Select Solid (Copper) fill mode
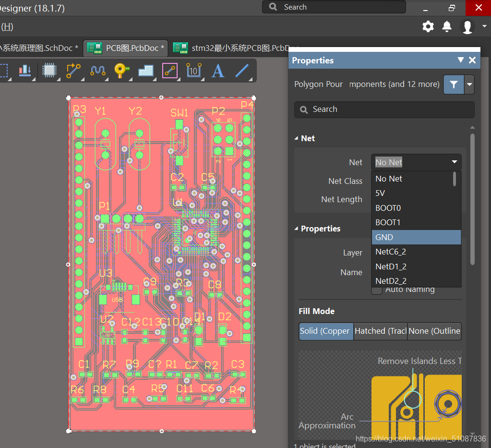This screenshot has height=448, width=491. pos(326,331)
